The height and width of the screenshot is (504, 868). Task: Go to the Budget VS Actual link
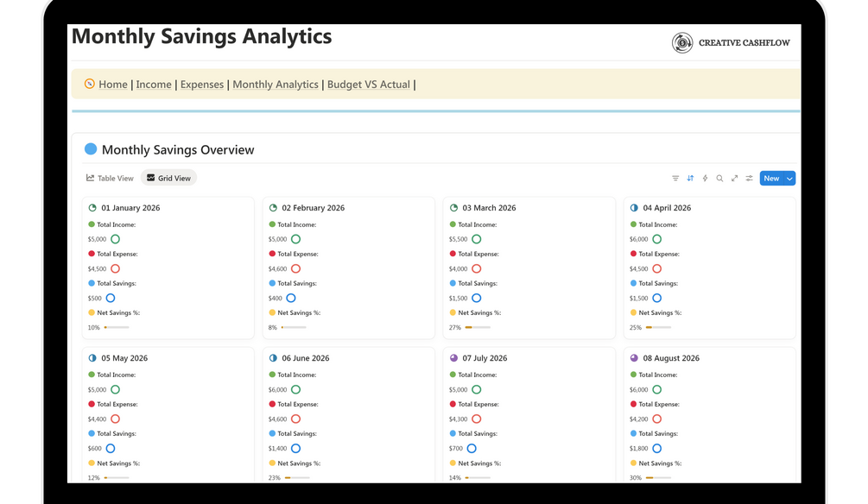(x=368, y=85)
